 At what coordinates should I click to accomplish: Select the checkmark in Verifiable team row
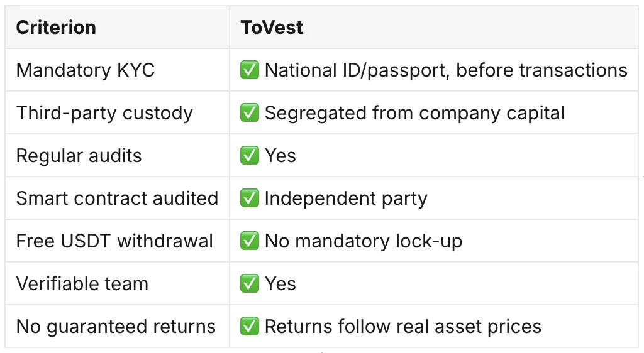coord(249,283)
